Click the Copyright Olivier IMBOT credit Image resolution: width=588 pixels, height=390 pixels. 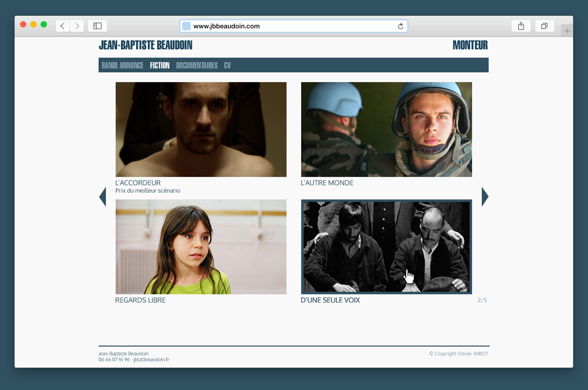459,354
